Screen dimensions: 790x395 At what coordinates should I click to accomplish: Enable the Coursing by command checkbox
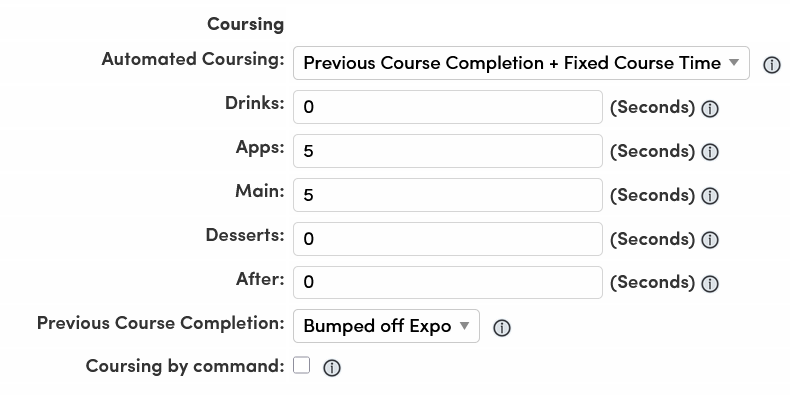click(302, 365)
